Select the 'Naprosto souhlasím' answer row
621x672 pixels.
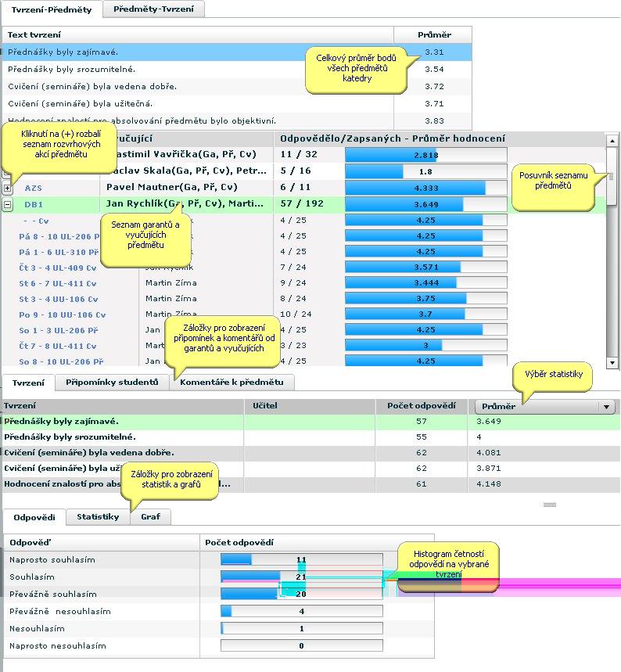(218, 559)
